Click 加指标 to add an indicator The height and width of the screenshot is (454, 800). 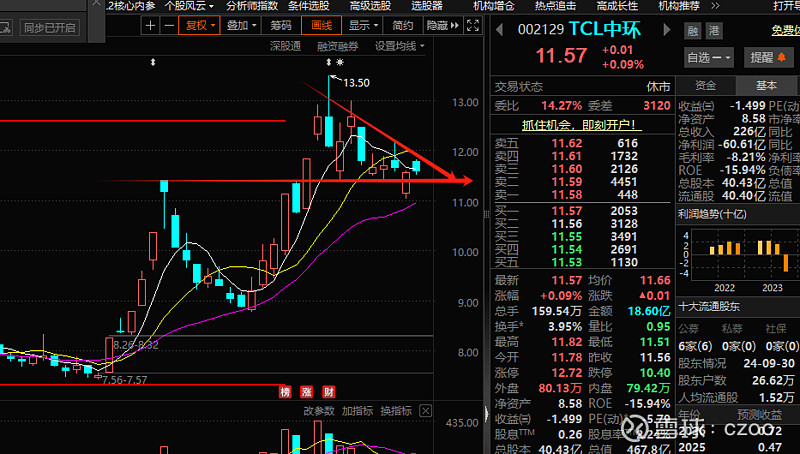pyautogui.click(x=358, y=411)
